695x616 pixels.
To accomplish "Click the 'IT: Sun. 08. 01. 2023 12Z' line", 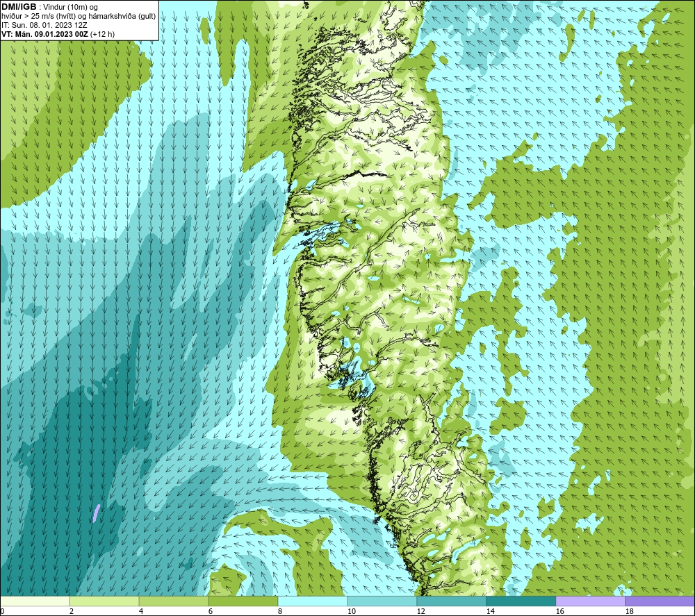I will [x=44, y=25].
